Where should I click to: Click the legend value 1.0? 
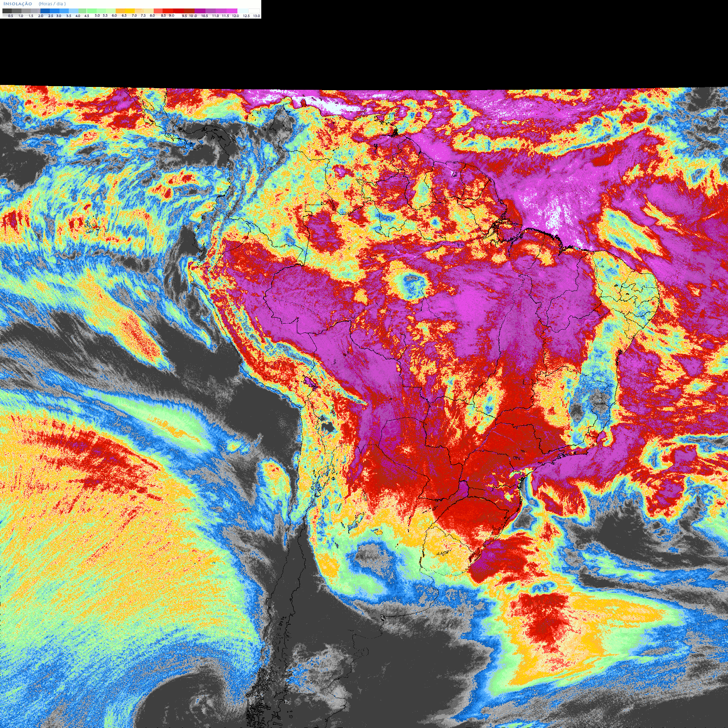[x=21, y=16]
